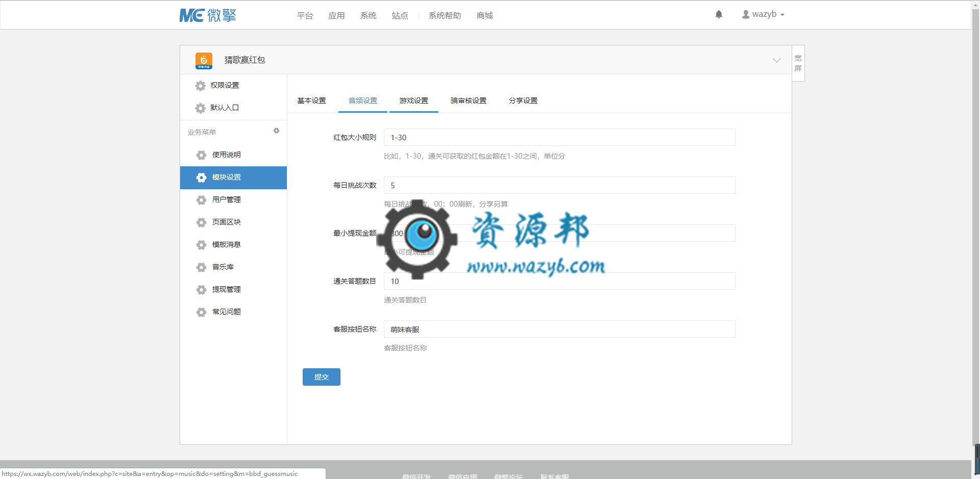Switch to the 音频设置 tab

[363, 100]
